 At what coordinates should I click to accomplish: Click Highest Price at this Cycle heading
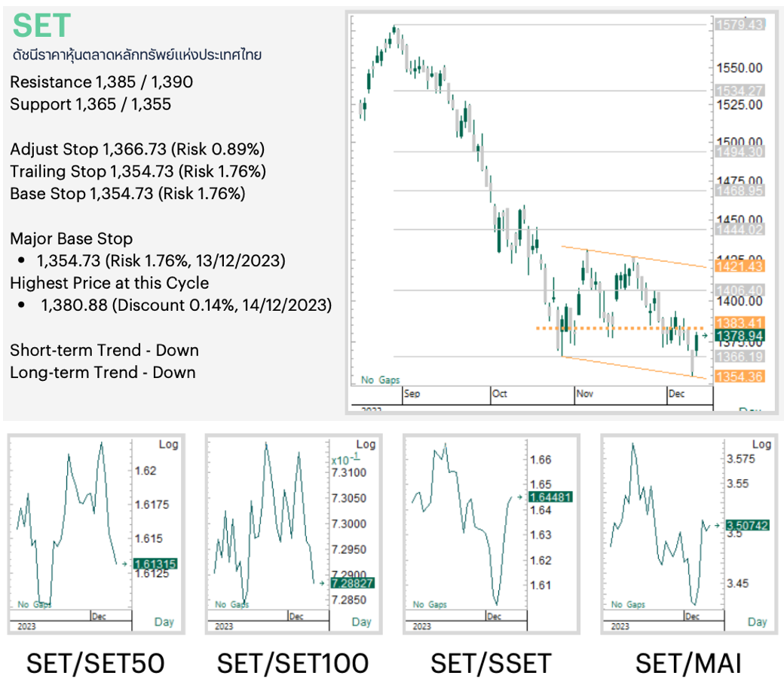tap(109, 283)
